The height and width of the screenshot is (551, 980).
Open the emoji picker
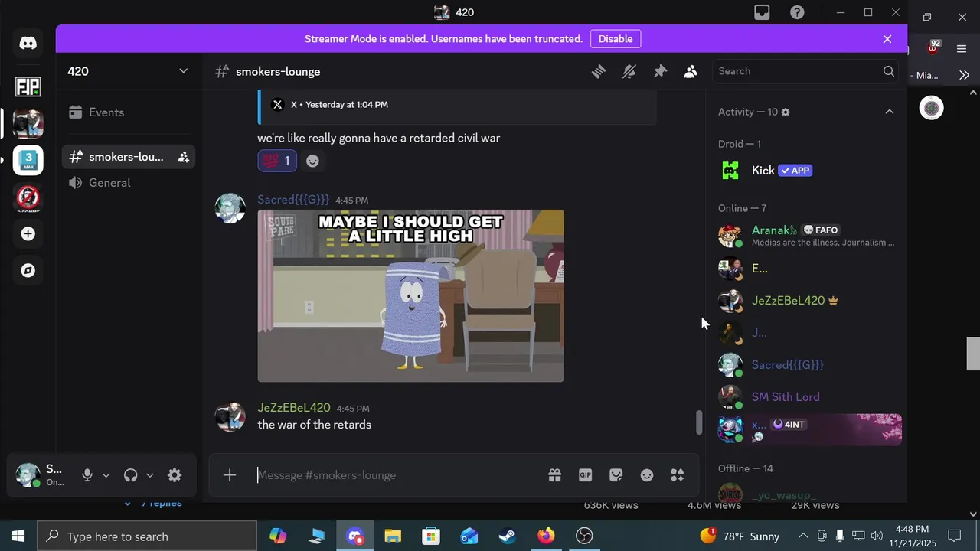647,475
